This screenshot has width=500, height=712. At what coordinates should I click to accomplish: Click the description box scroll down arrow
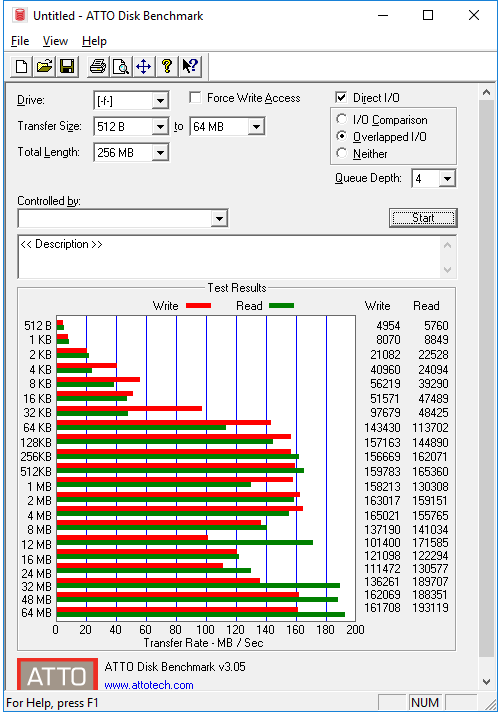(x=447, y=270)
